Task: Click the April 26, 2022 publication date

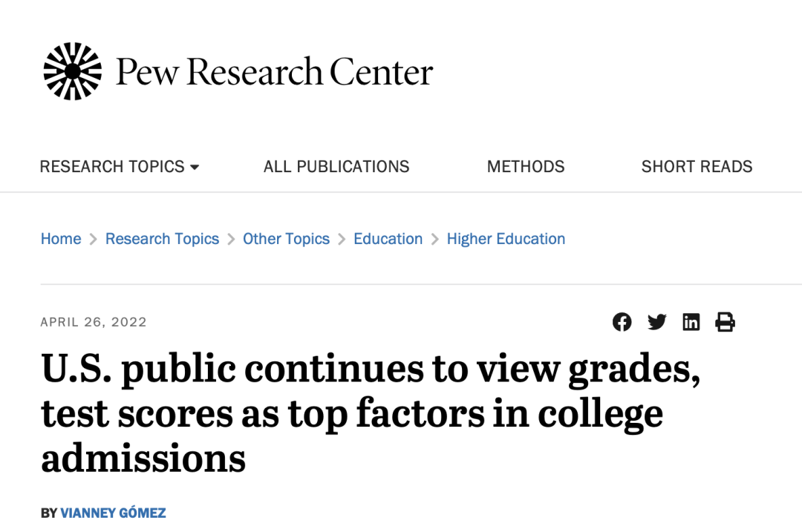Action: pos(94,322)
